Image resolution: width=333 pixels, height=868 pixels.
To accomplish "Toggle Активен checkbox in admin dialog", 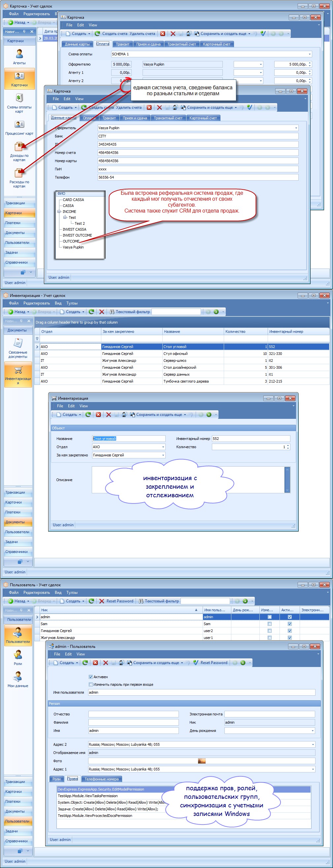I will coord(90,677).
